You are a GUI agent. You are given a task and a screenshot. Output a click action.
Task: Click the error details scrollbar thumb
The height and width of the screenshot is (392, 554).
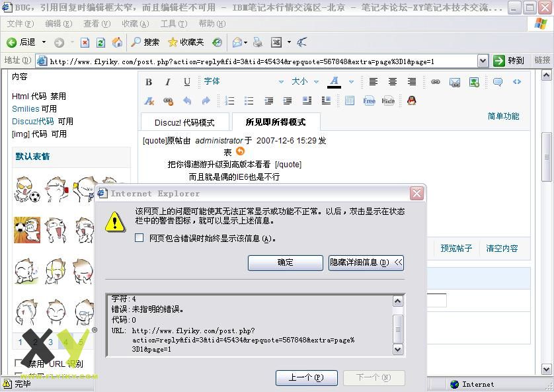[x=398, y=329]
